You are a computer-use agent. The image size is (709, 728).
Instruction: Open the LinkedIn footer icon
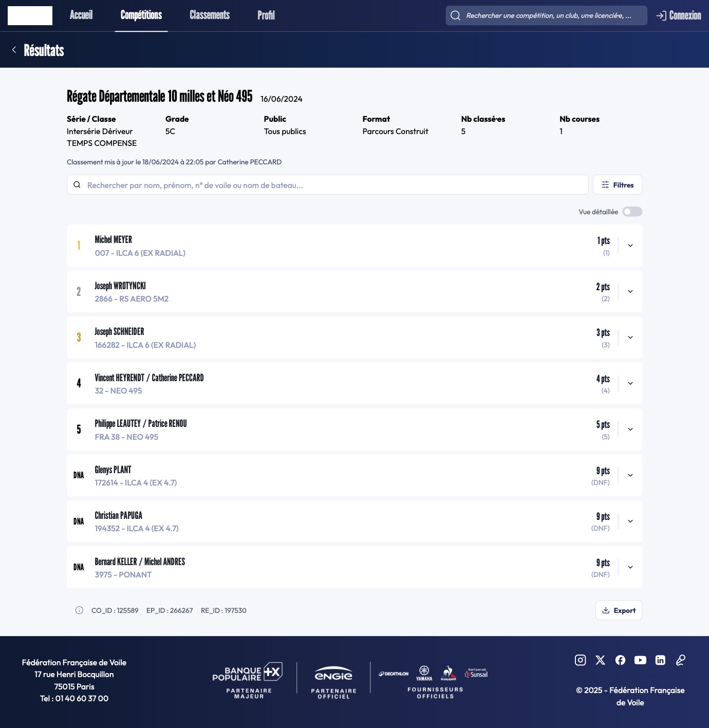coord(660,660)
